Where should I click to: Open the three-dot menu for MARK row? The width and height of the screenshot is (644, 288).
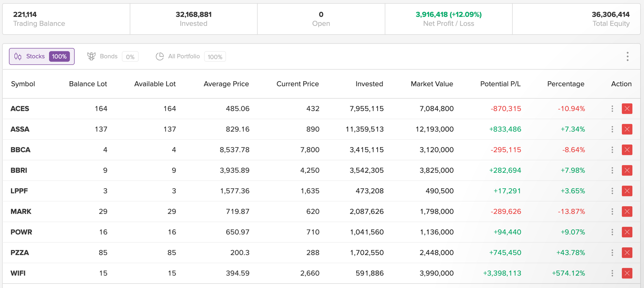(x=612, y=211)
